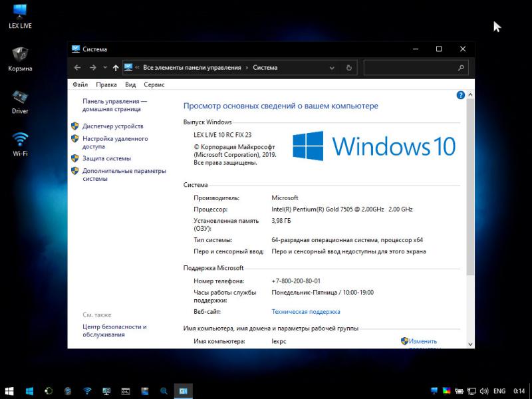The width and height of the screenshot is (532, 399).
Task: Select the Wi-Fi desktop icon
Action: pyautogui.click(x=20, y=144)
